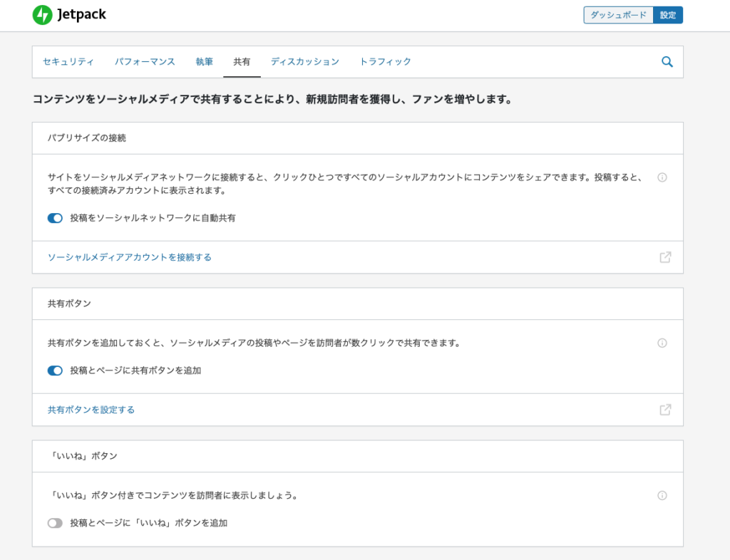The height and width of the screenshot is (560, 730).
Task: Click the ダッシュボード button
Action: (618, 15)
